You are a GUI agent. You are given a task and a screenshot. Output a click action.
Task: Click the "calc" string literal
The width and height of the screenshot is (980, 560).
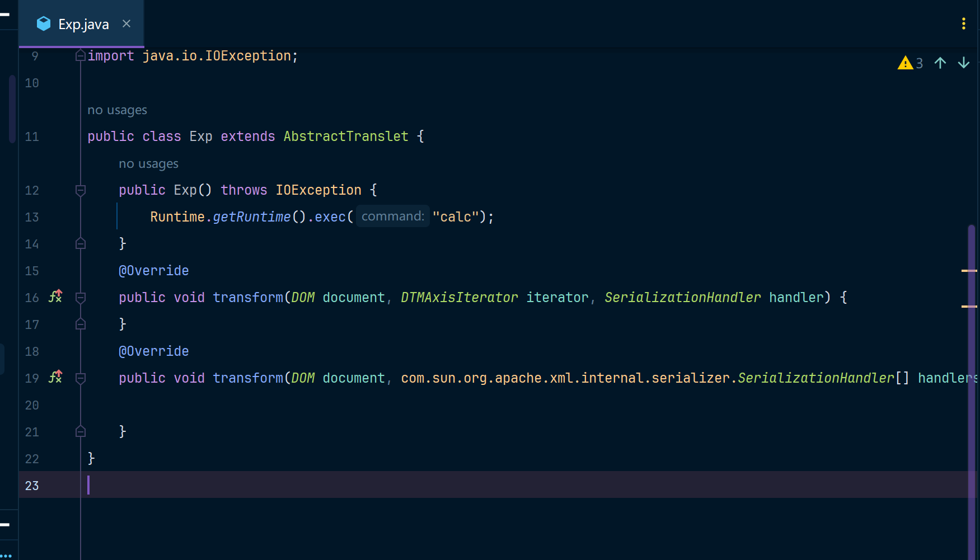[x=456, y=217]
